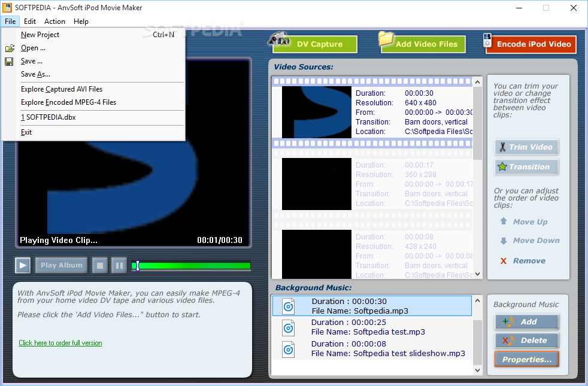Click the camcorder icon beside DV Capture

click(278, 39)
